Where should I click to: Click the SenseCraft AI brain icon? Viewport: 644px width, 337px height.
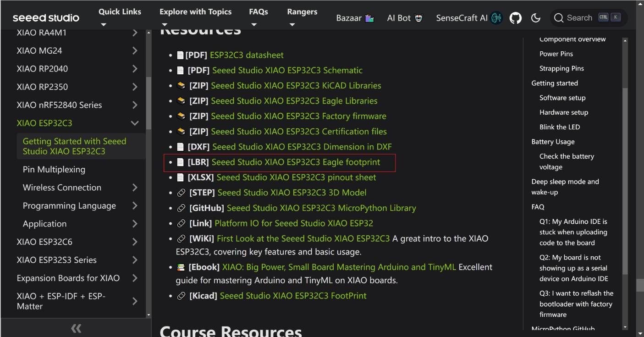(496, 18)
